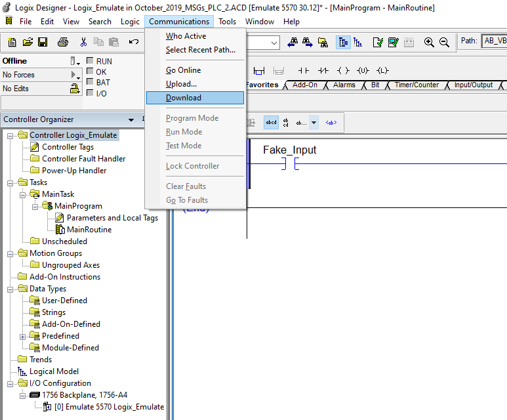This screenshot has width=507, height=420.
Task: Click the No Edits lock icon
Action: [75, 89]
